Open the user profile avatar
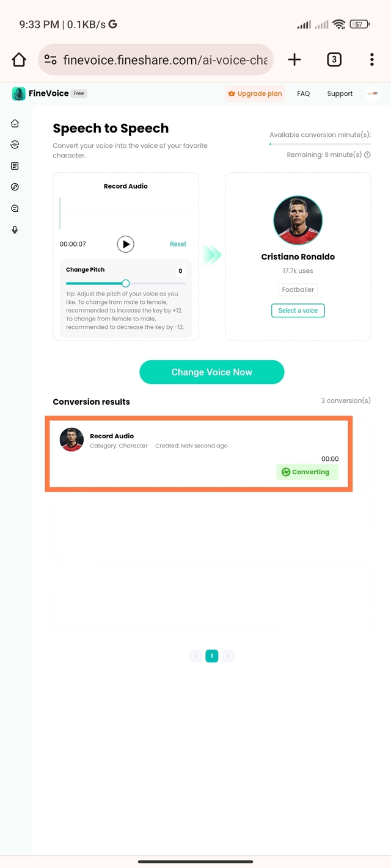Image resolution: width=391 pixels, height=868 pixels. [x=371, y=93]
